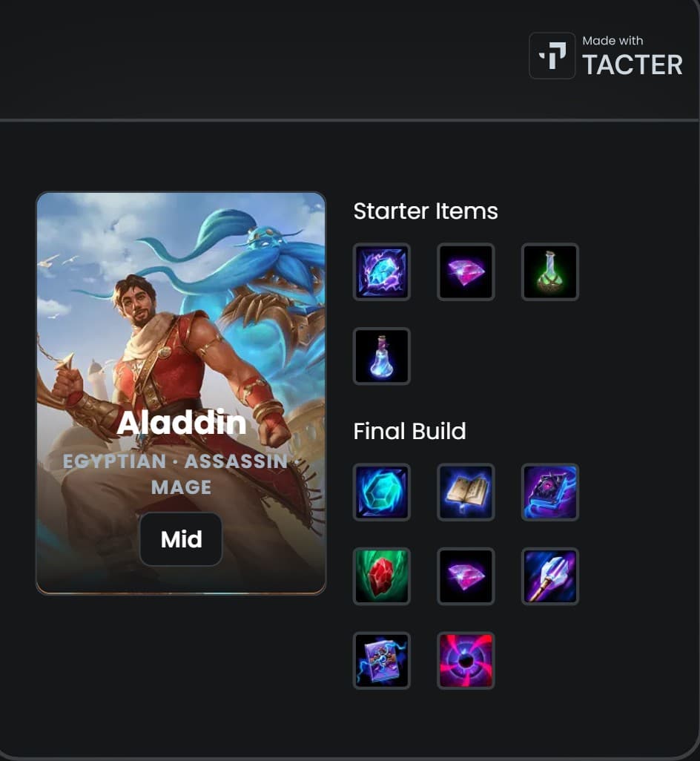The height and width of the screenshot is (761, 700).
Task: Select the crystal spear staff item
Action: pos(550,576)
